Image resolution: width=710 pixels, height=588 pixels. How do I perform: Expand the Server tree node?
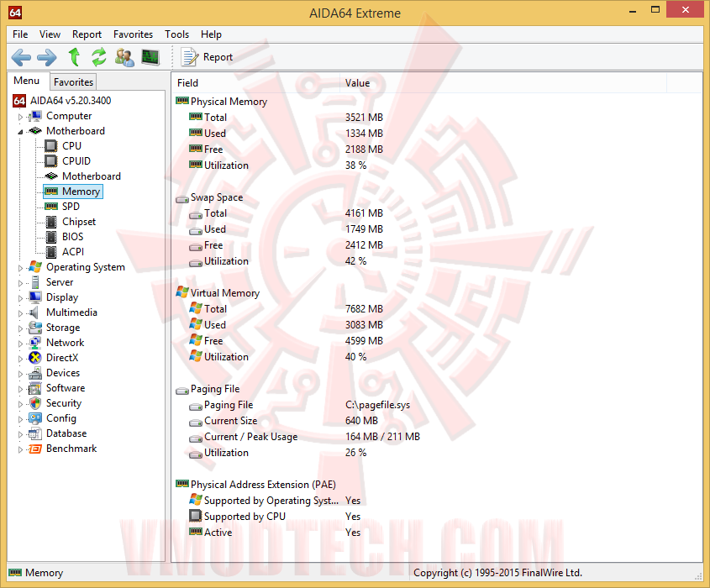[x=20, y=283]
